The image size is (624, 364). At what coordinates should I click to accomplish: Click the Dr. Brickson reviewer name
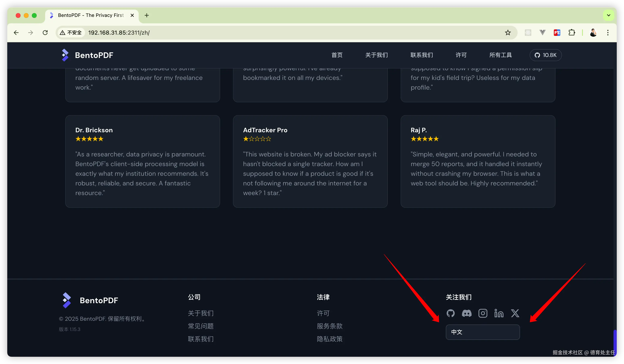tap(94, 130)
